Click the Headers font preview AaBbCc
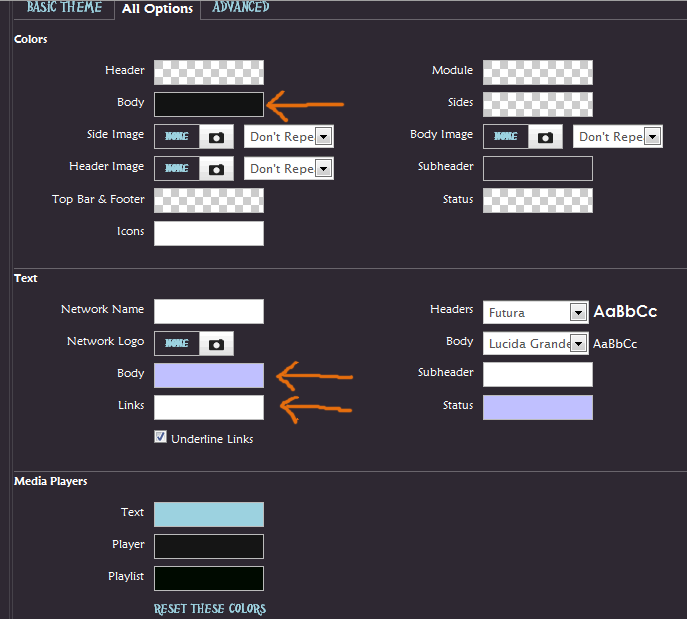Image resolution: width=687 pixels, height=619 pixels. pyautogui.click(x=625, y=312)
